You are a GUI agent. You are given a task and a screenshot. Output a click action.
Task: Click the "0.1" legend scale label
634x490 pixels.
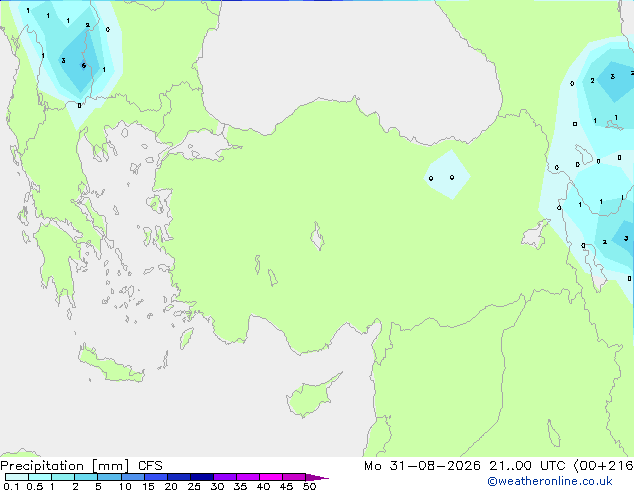click(x=11, y=486)
